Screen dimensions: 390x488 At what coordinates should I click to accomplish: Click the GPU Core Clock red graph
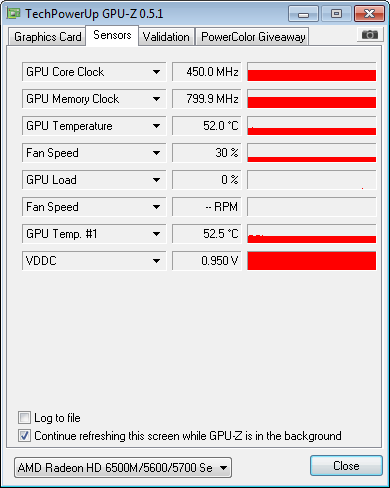(x=312, y=72)
